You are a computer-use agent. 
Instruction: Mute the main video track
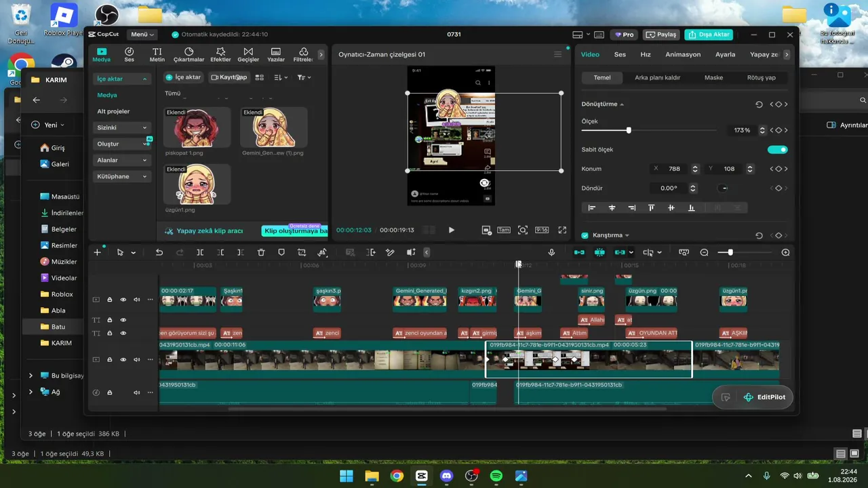(137, 360)
